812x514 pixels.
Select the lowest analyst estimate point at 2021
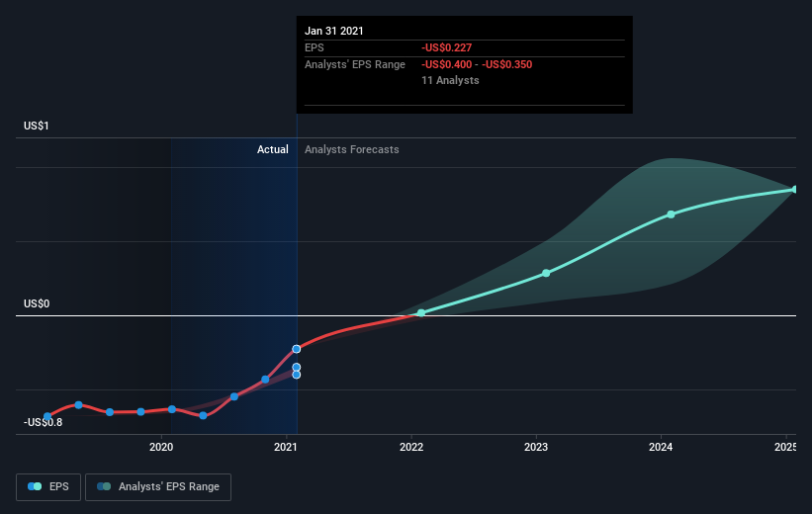click(296, 375)
